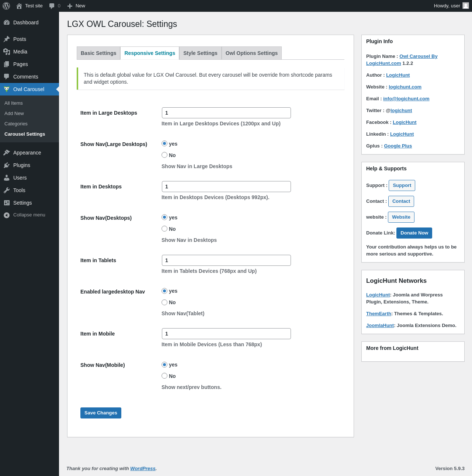Screen dimensions: 472x476
Task: Click the Howdy, user account text
Action: pos(447,6)
